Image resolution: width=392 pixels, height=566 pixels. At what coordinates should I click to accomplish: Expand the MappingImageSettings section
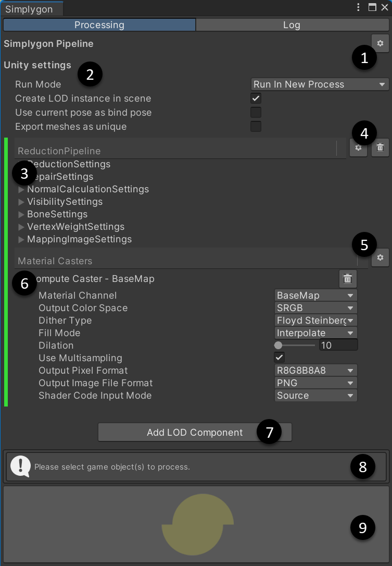(x=21, y=239)
